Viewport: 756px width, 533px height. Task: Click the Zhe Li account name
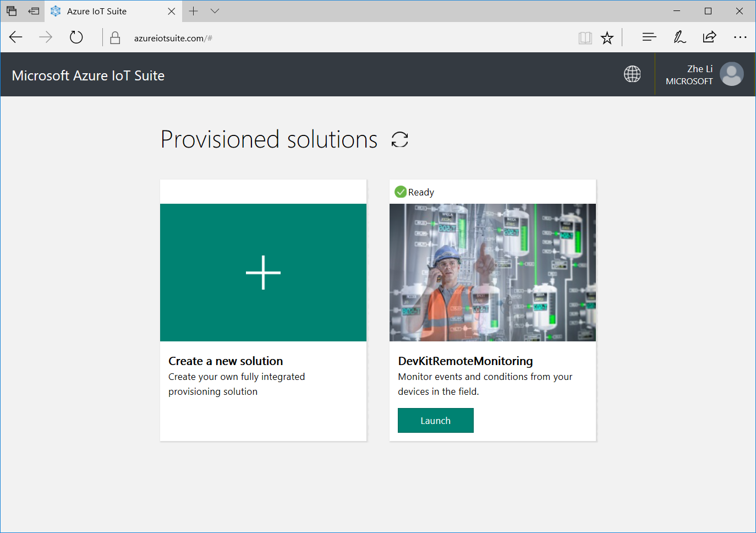(700, 69)
